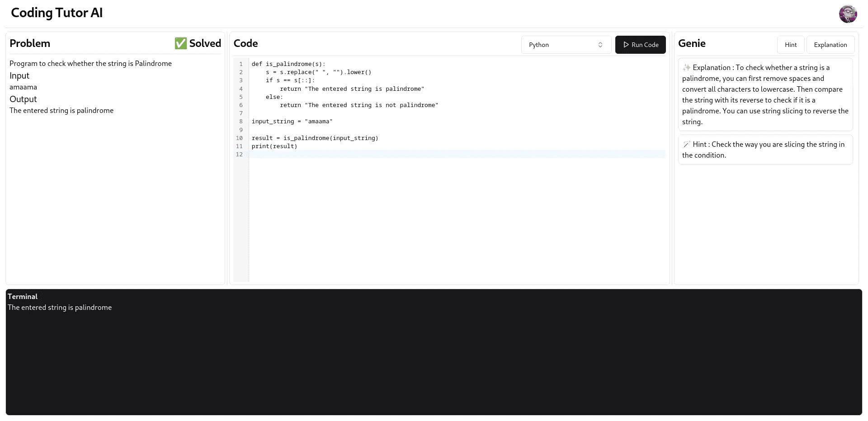Click line number 8 in the gutter

click(x=241, y=122)
